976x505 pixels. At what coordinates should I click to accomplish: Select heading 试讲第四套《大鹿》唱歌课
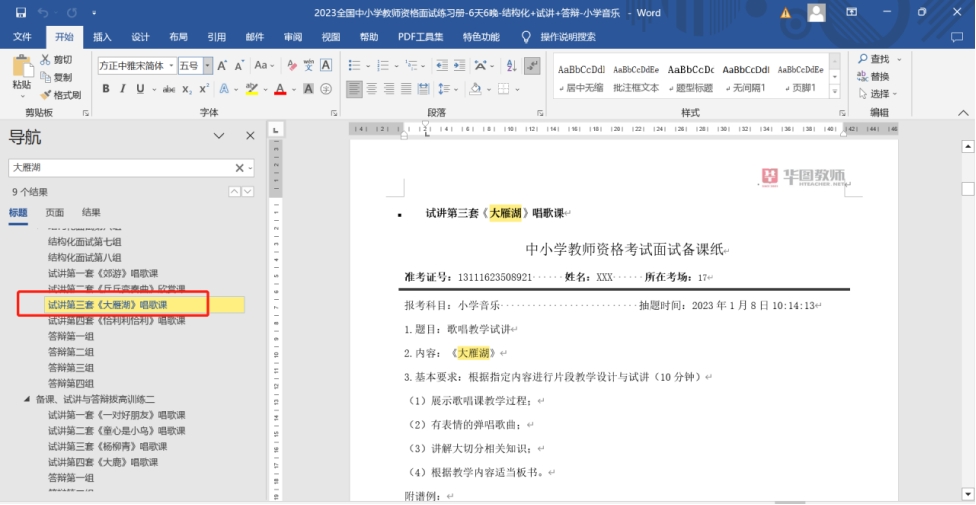[103, 462]
